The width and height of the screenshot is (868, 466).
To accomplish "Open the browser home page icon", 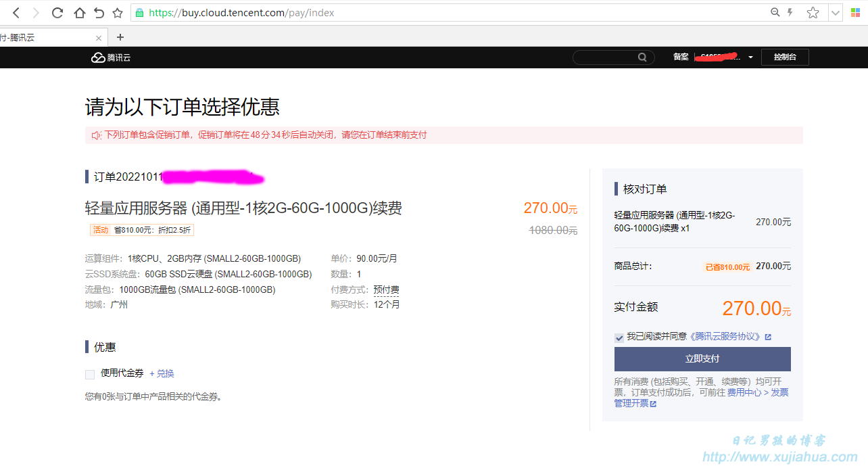I will tap(79, 13).
